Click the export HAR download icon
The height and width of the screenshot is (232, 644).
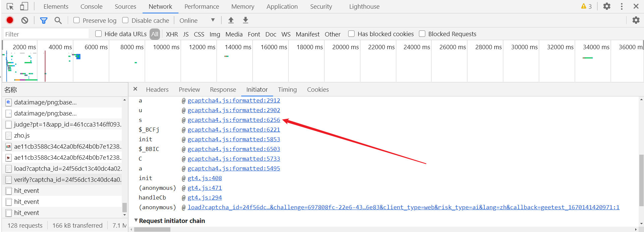[x=246, y=20]
